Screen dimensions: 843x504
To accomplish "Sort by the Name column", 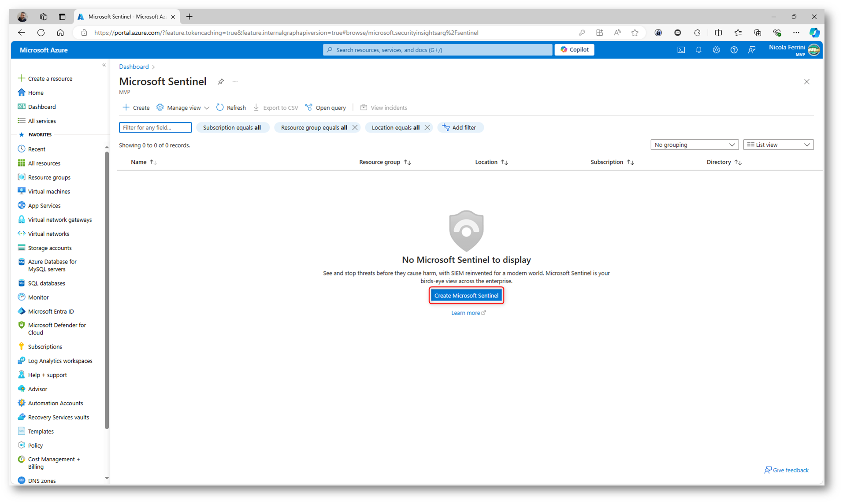I will [144, 162].
